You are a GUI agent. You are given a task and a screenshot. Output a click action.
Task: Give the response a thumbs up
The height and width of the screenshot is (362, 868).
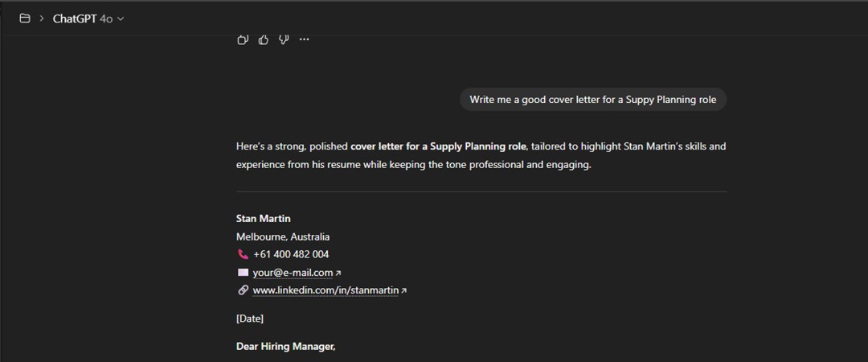point(264,39)
